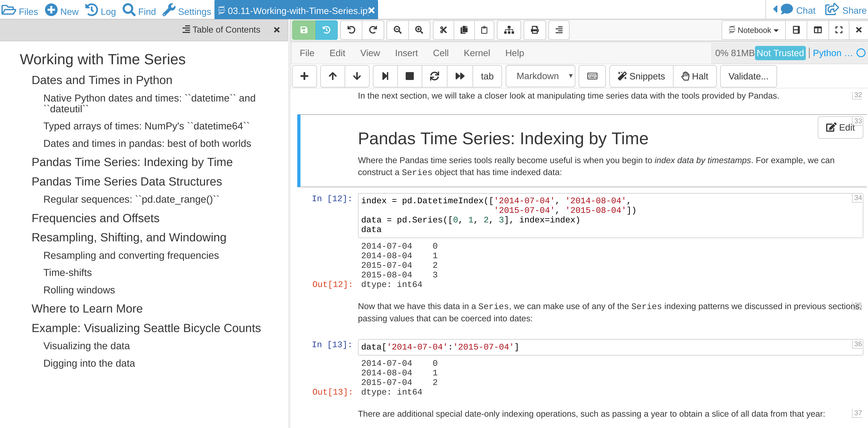Open the Insert menu
868x428 pixels.
(406, 53)
